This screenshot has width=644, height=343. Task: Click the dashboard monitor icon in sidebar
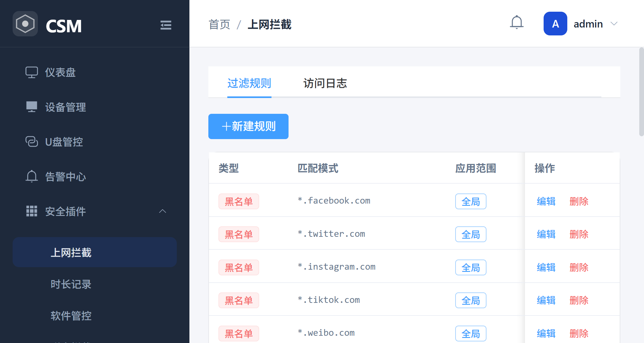(32, 72)
